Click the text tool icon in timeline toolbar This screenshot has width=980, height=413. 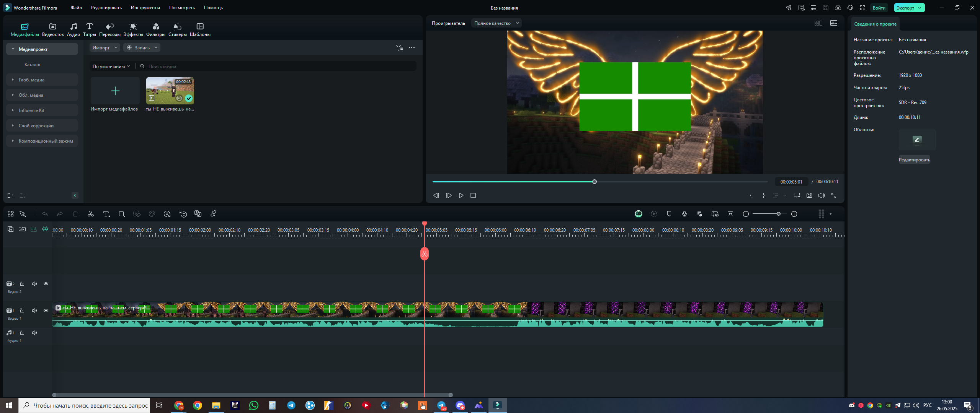pos(106,214)
